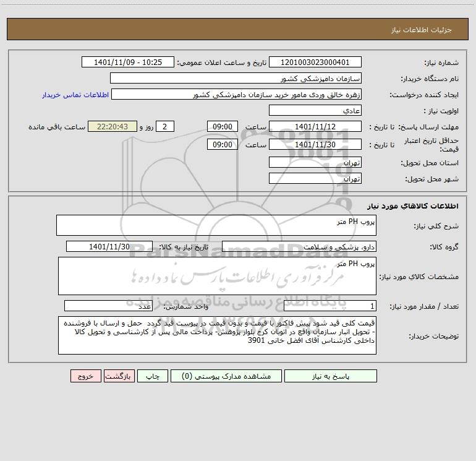This screenshot has height=461, width=476.
Task: Click the delivery province field تهران
Action: point(315,162)
